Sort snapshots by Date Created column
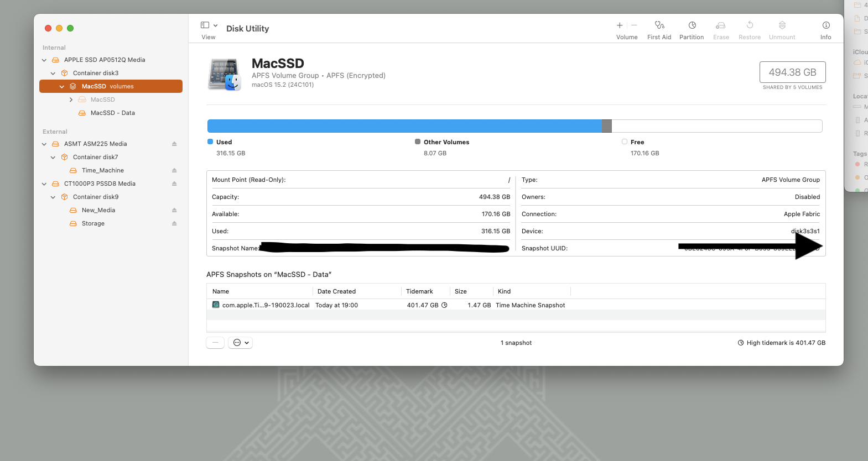 pos(357,291)
